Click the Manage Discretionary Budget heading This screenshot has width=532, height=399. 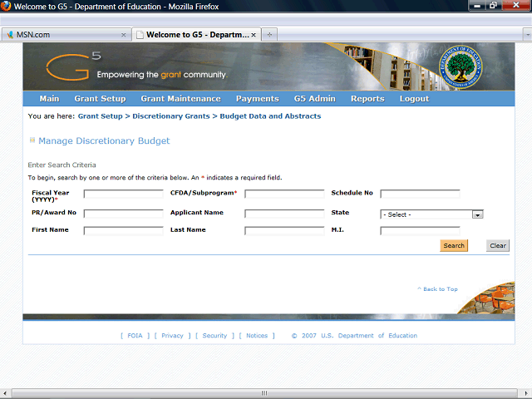point(104,140)
